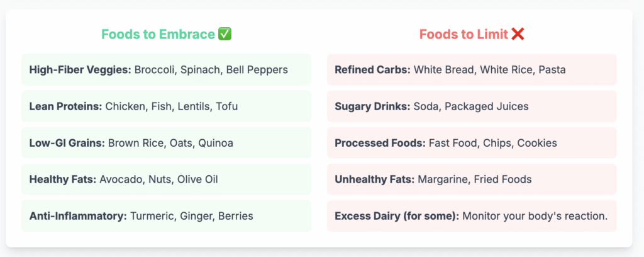This screenshot has width=644, height=257.
Task: Click the Foods to Limit heading
Action: click(x=464, y=35)
